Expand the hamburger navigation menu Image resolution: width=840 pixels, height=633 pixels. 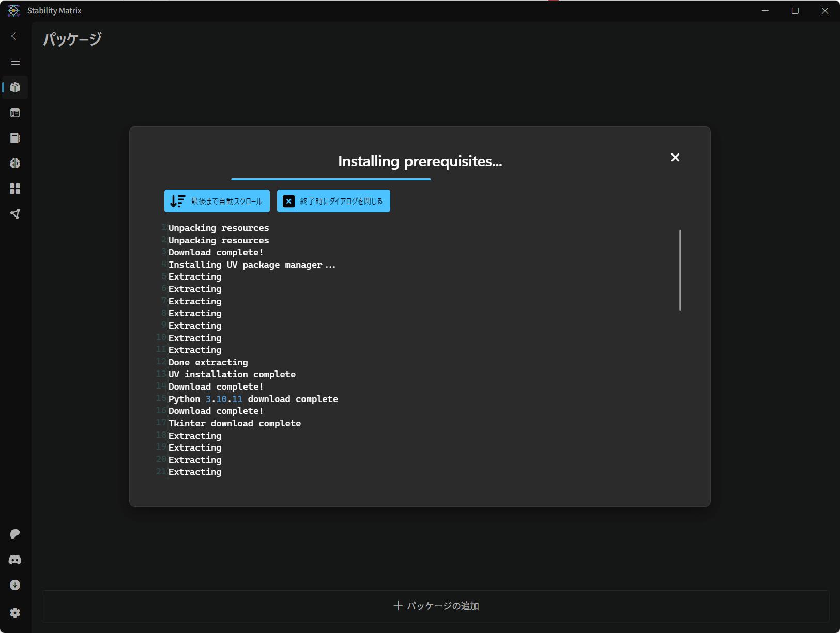[x=16, y=61]
